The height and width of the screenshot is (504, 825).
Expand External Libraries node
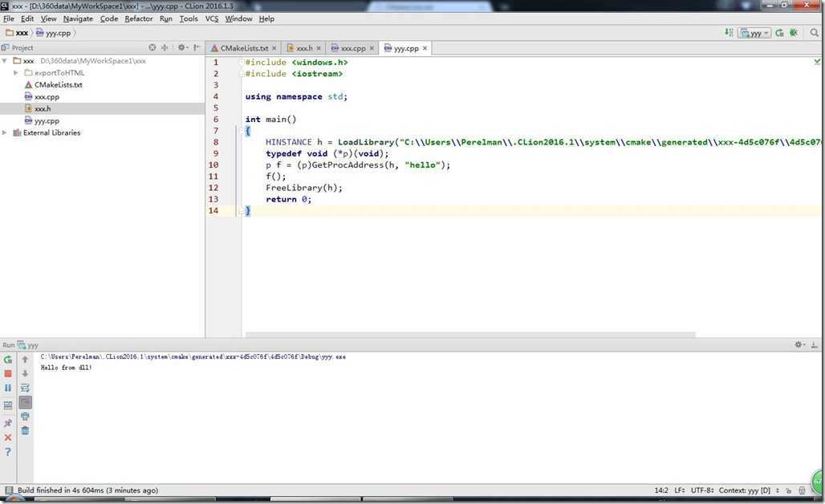click(5, 132)
